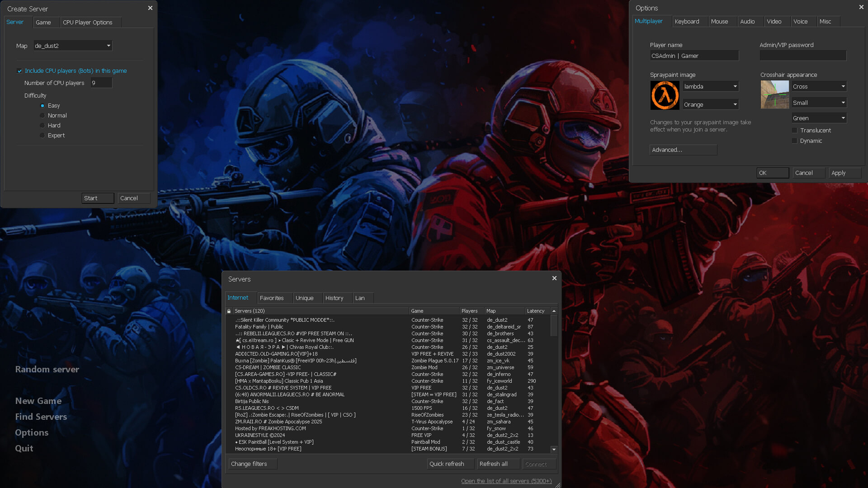Click Options in main menu
Screen dimensions: 868x488
tap(32, 433)
